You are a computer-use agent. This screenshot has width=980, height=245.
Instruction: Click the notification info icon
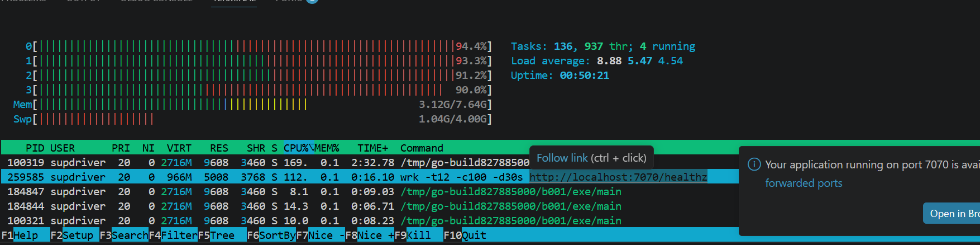pos(754,164)
